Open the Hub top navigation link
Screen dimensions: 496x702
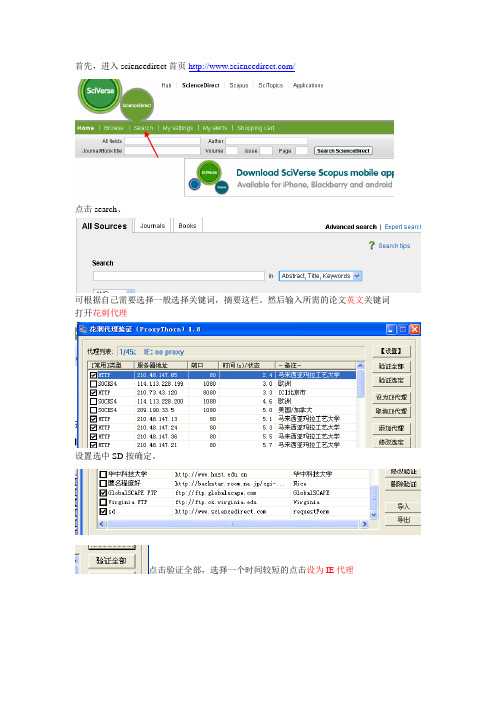click(x=167, y=85)
